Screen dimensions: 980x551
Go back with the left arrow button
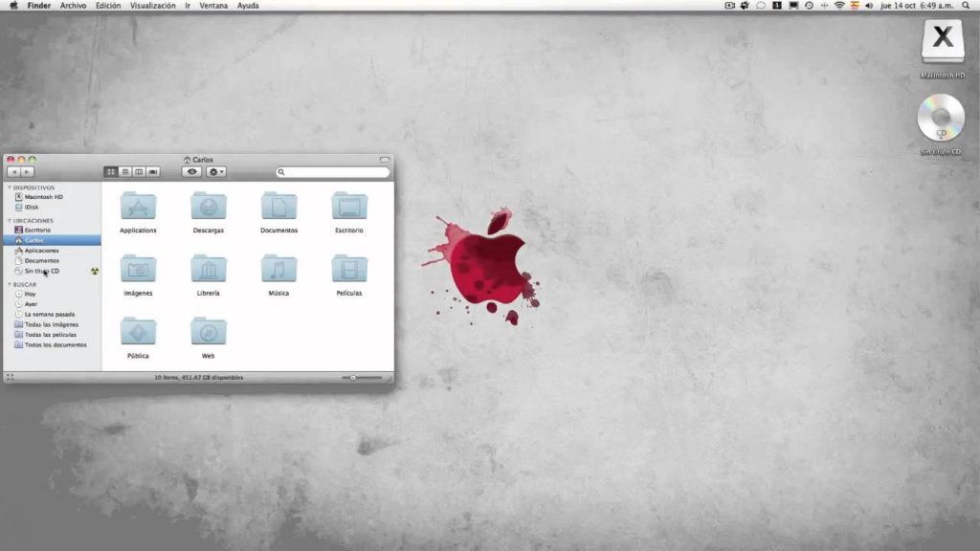click(13, 172)
